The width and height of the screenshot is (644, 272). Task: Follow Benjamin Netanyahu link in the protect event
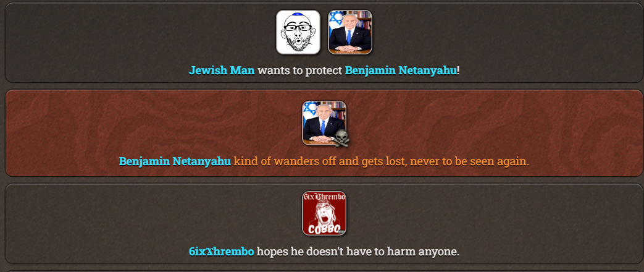point(401,70)
